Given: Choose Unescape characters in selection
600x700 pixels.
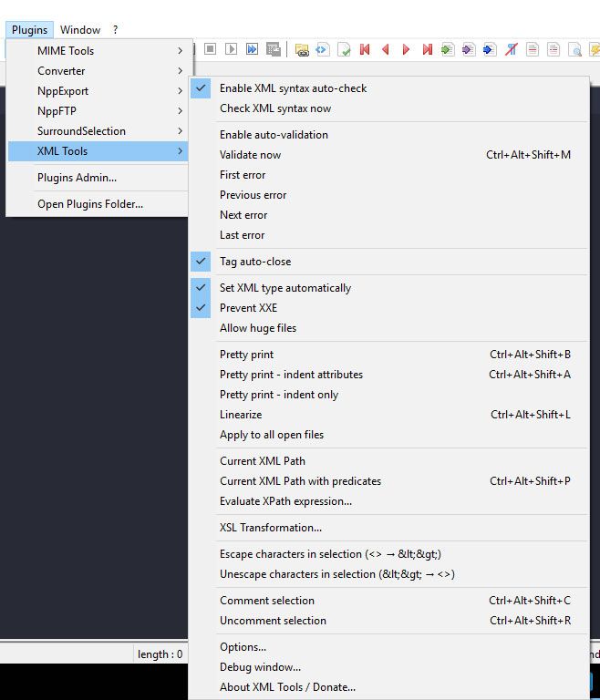Looking at the screenshot, I should tap(389, 574).
